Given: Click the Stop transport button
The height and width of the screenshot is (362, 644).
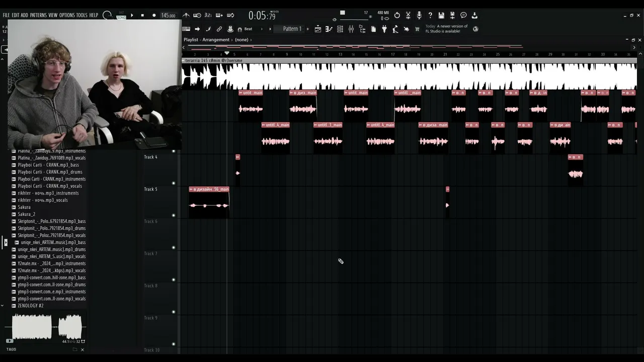Looking at the screenshot, I should (142, 16).
